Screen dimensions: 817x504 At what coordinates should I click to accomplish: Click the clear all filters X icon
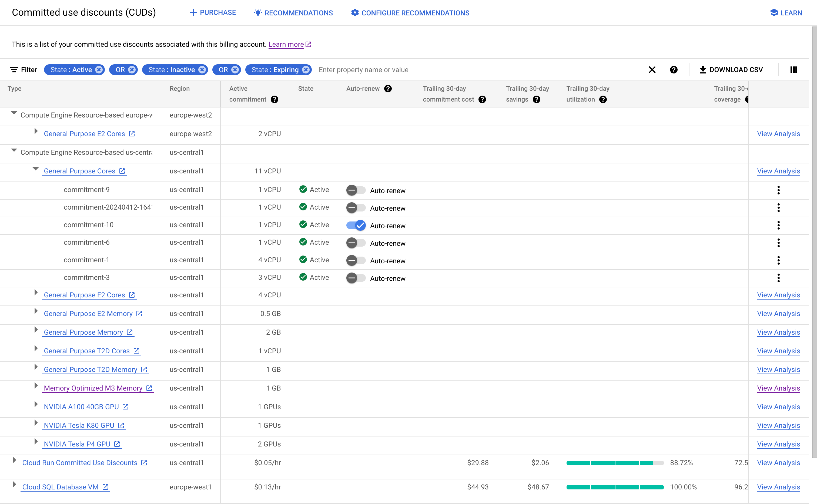point(652,69)
